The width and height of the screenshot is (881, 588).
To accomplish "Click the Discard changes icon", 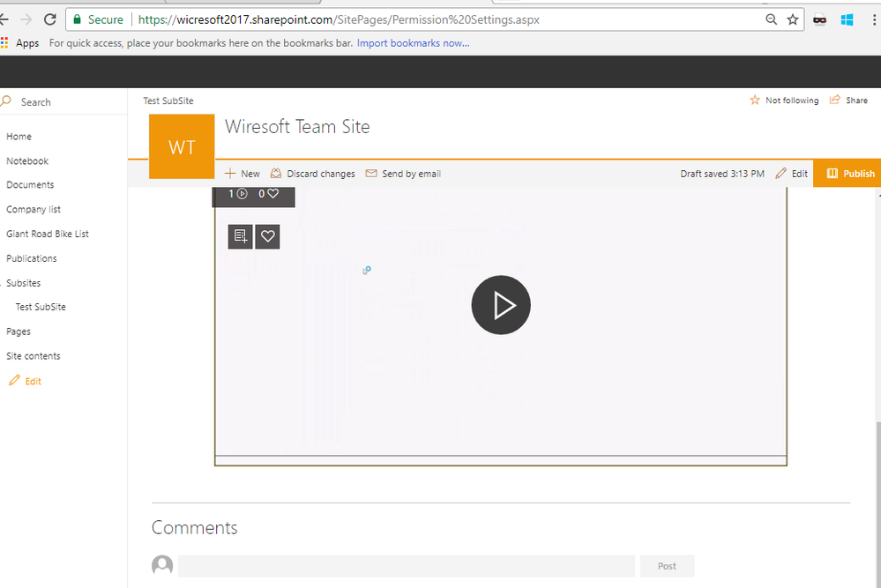I will coord(275,174).
